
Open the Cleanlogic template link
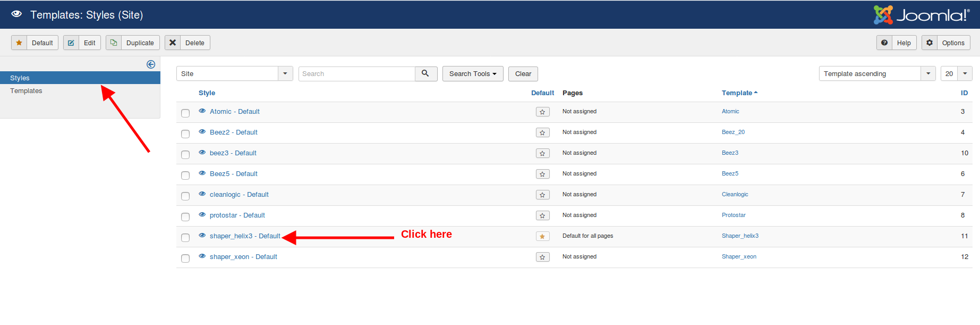pos(735,194)
